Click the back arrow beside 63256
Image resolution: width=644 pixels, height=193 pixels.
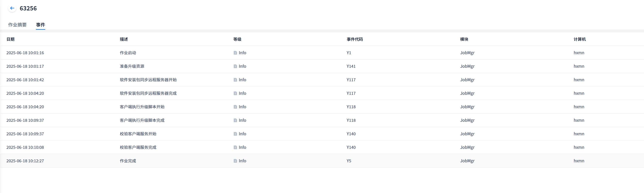(x=12, y=8)
